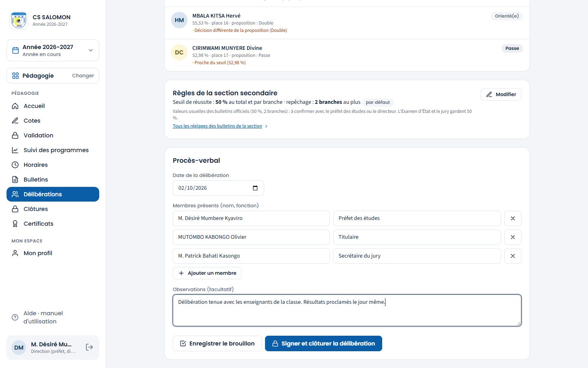
Task: Open the calendar picker icon in date field
Action: [x=255, y=188]
